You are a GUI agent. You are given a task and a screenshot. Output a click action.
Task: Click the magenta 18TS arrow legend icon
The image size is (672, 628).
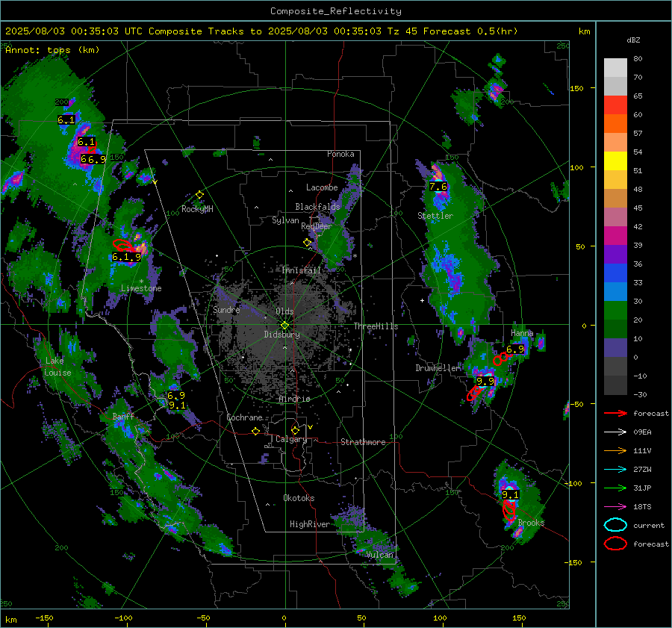615,507
